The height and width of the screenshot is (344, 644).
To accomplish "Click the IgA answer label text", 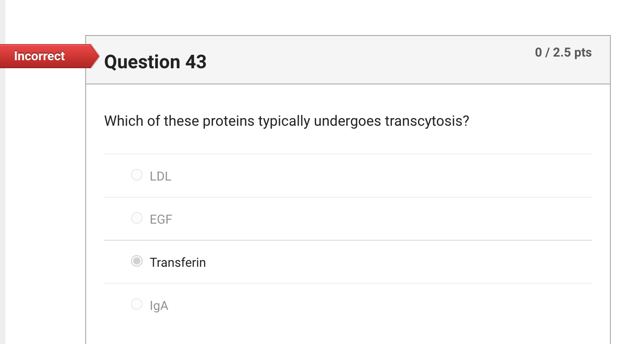I will pos(159,306).
